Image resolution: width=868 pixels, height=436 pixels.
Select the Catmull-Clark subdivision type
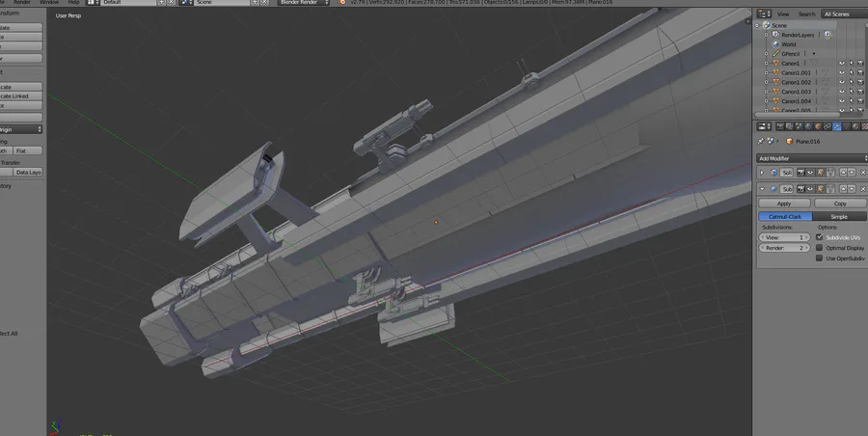pyautogui.click(x=785, y=217)
